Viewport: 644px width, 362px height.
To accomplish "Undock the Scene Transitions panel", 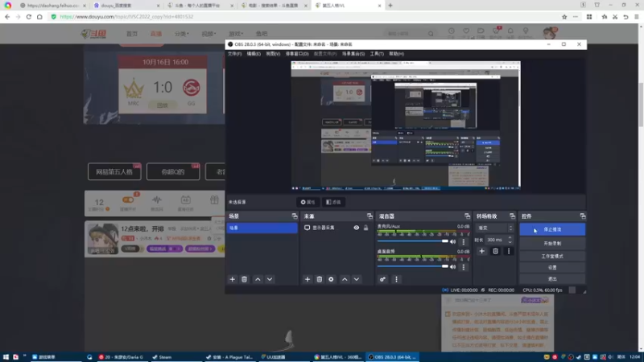I will (512, 216).
